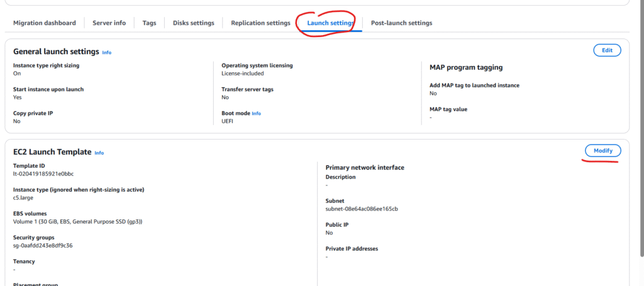Switch to the Server info tab
The height and width of the screenshot is (286, 644).
point(109,23)
